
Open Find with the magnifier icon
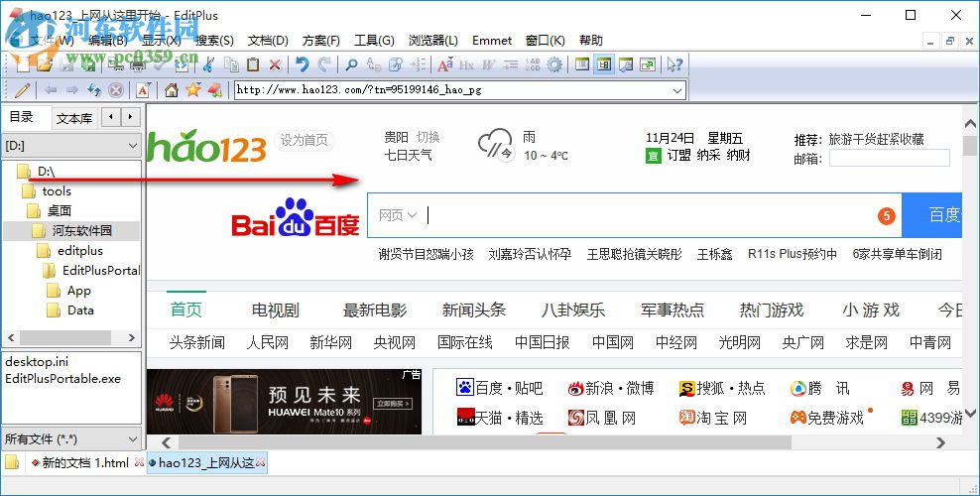click(351, 64)
